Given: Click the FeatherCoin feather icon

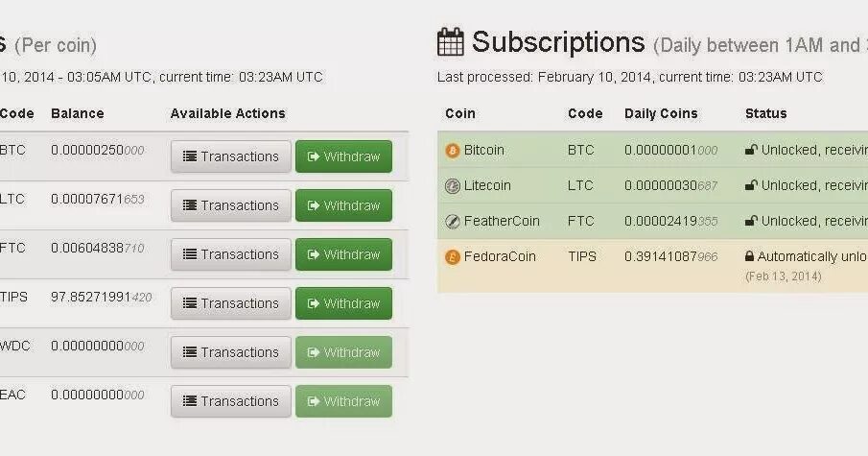Looking at the screenshot, I should point(453,221).
